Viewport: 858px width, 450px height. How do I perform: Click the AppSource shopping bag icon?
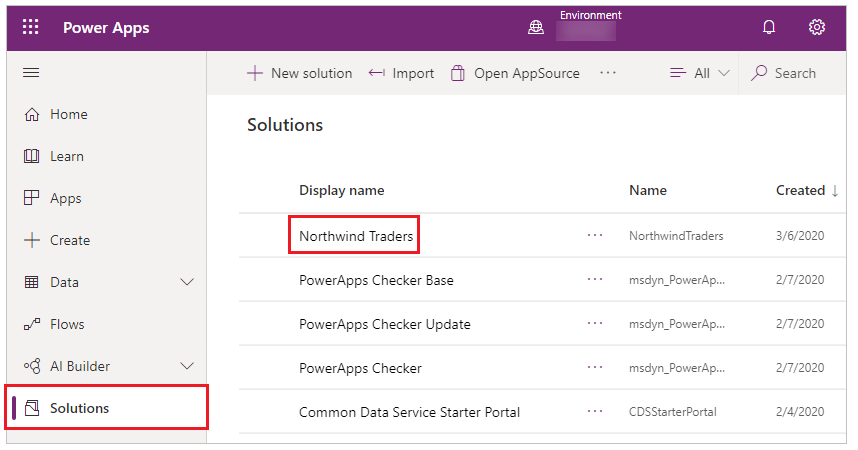click(458, 73)
